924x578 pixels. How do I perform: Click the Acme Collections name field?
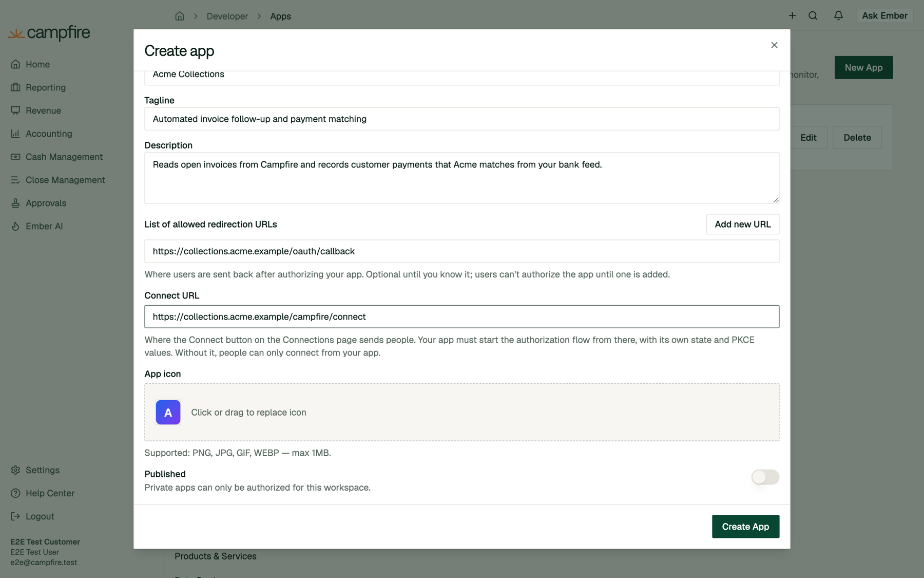click(461, 78)
